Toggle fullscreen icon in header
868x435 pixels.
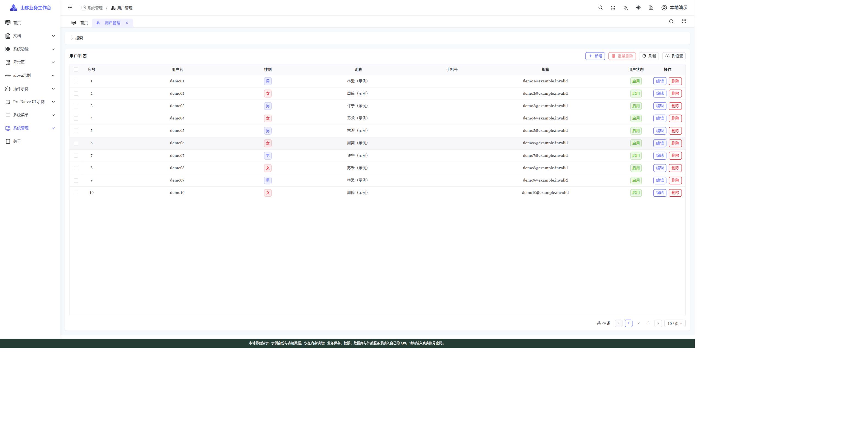613,8
